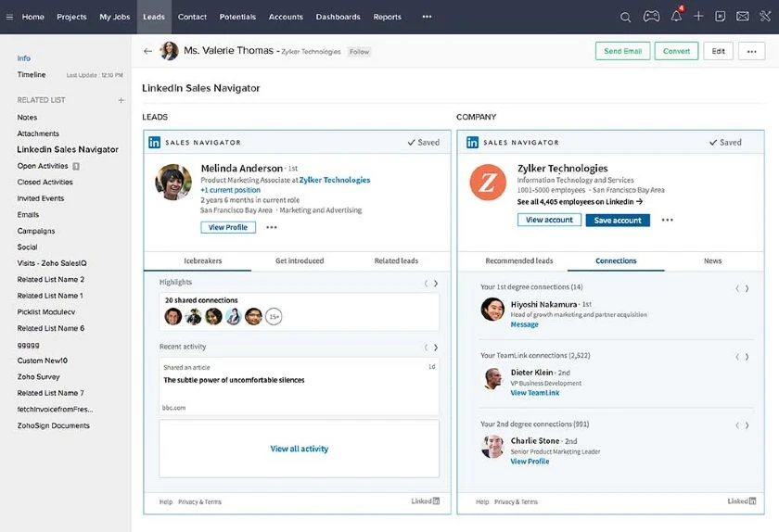This screenshot has width=779, height=532.
Task: Click the Edit button
Action: 718,51
